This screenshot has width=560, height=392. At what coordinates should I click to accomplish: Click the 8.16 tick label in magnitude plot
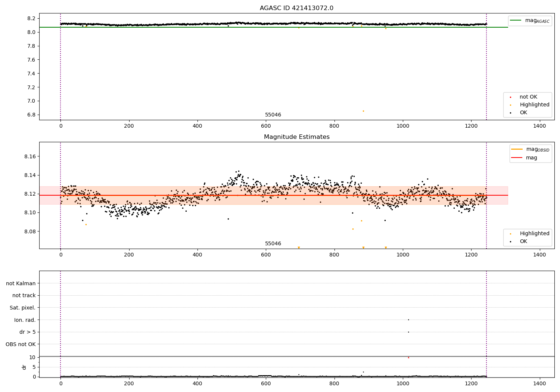30,156
